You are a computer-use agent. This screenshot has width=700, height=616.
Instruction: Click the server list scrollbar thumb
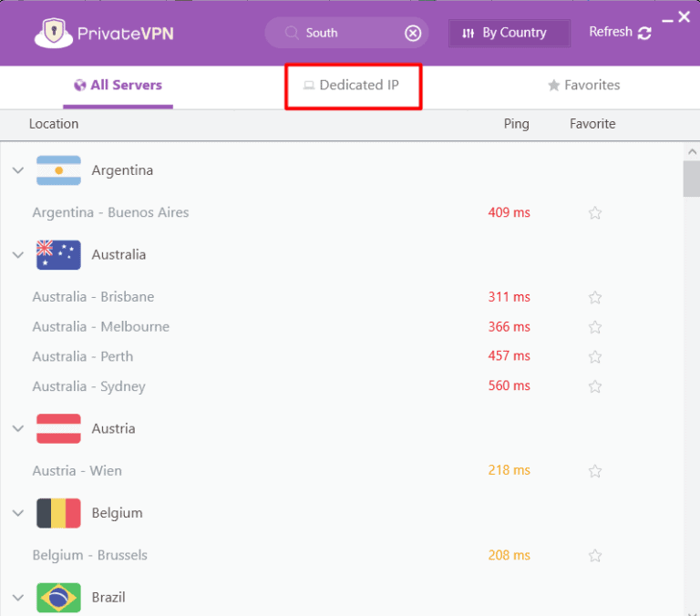point(692,179)
